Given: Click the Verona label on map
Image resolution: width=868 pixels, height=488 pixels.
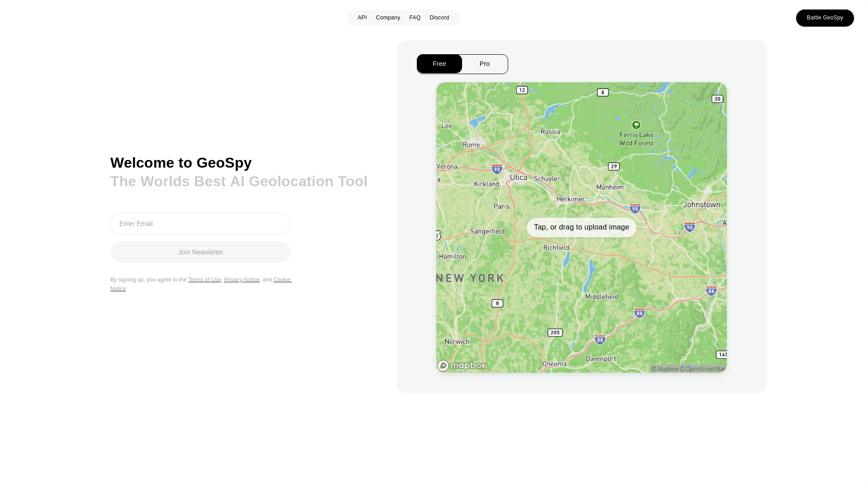Looking at the screenshot, I should (x=447, y=166).
